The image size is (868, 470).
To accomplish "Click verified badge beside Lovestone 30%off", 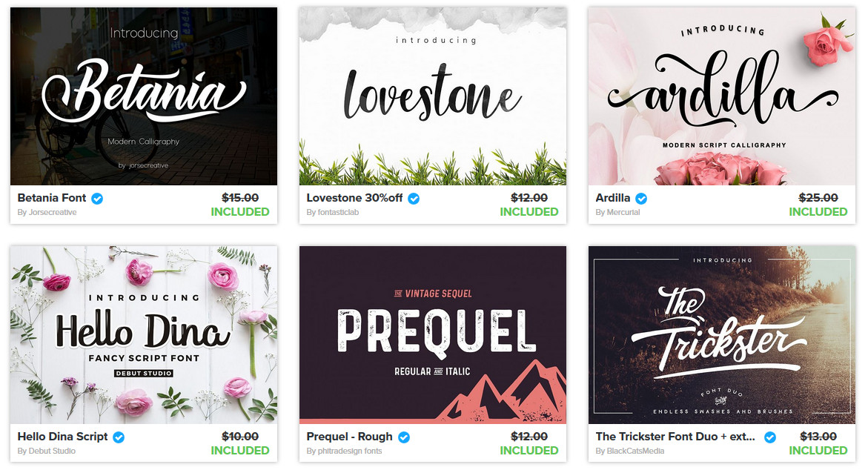I will click(414, 198).
